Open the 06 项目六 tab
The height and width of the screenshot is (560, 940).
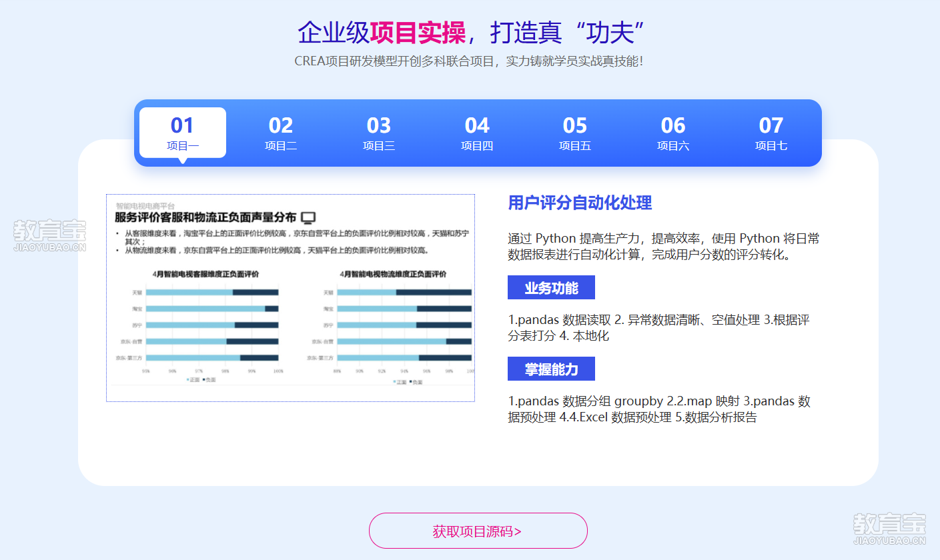click(672, 133)
